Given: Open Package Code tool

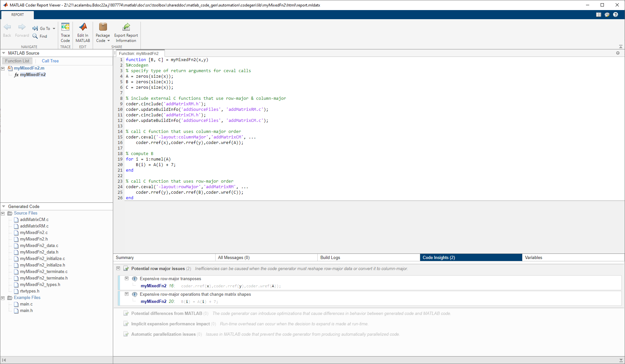Looking at the screenshot, I should coord(103,27).
